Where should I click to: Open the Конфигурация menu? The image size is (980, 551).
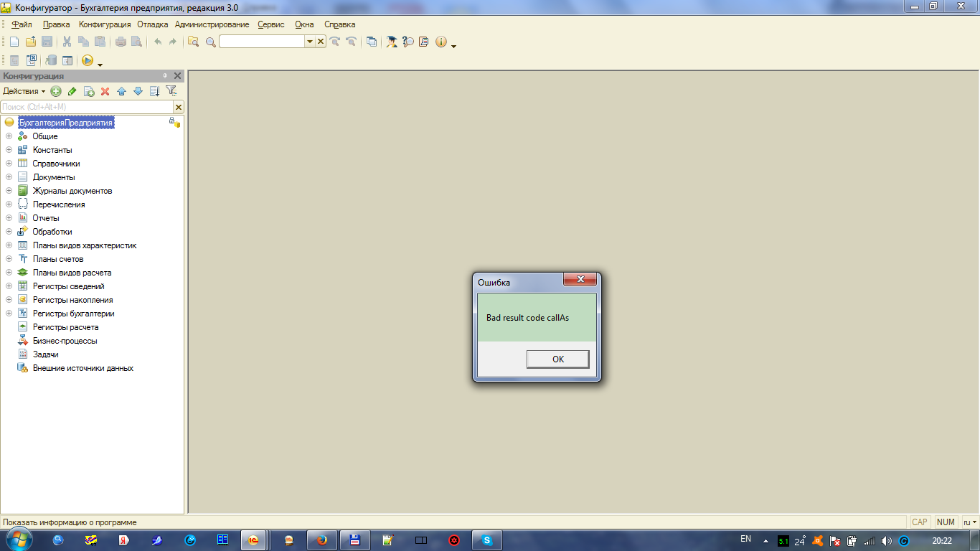click(105, 24)
